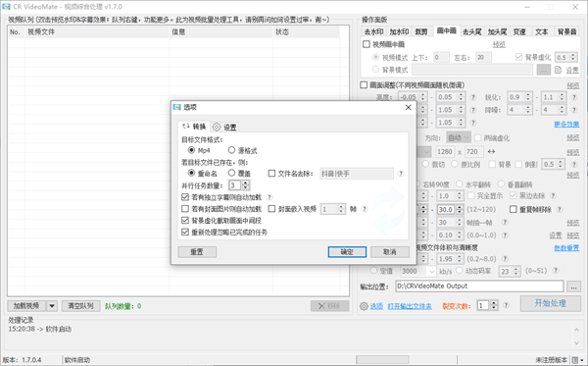Choose 重命名 when target file exists
This screenshot has height=366, width=588.
point(192,173)
